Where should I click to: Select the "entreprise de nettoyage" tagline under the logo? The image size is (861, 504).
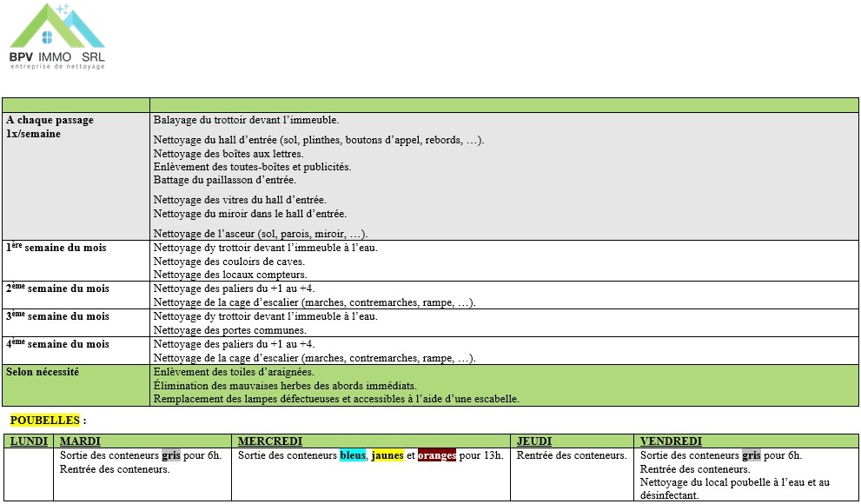pyautogui.click(x=56, y=67)
